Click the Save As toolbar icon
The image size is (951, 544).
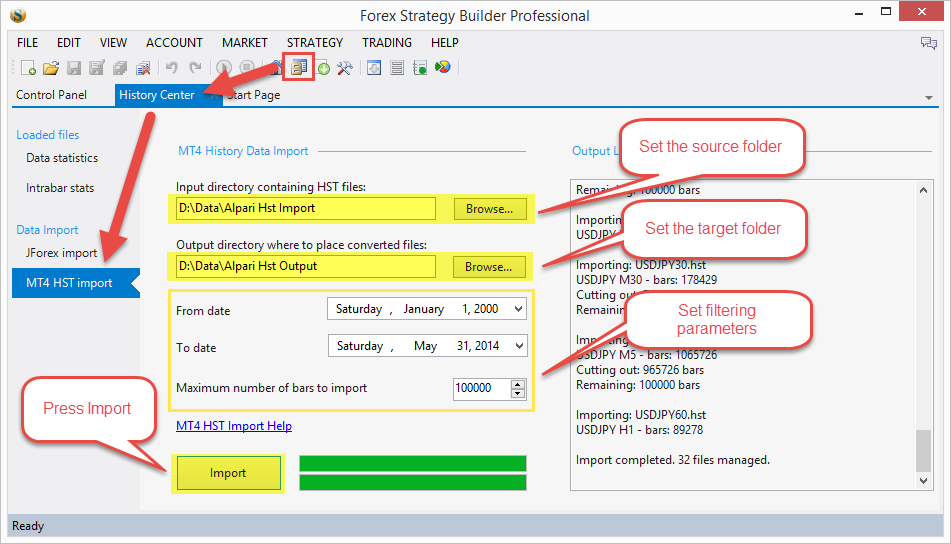(96, 67)
